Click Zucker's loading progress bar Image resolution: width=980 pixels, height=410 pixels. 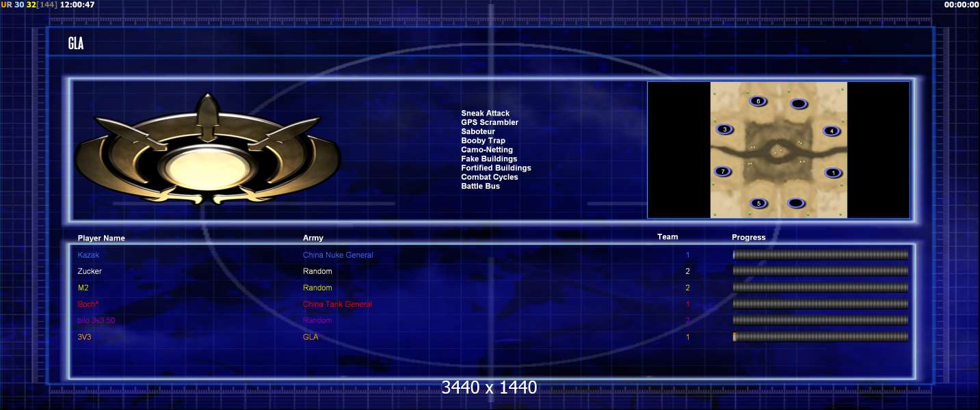pyautogui.click(x=821, y=271)
